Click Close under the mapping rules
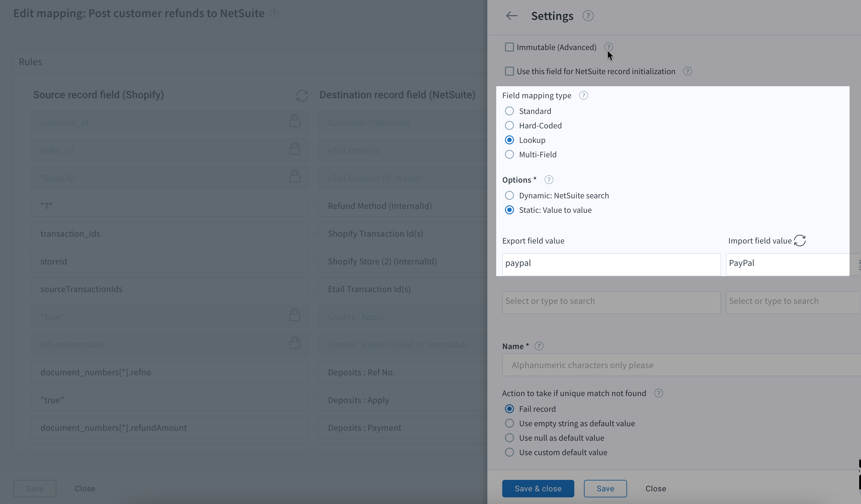The height and width of the screenshot is (504, 861). tap(85, 489)
